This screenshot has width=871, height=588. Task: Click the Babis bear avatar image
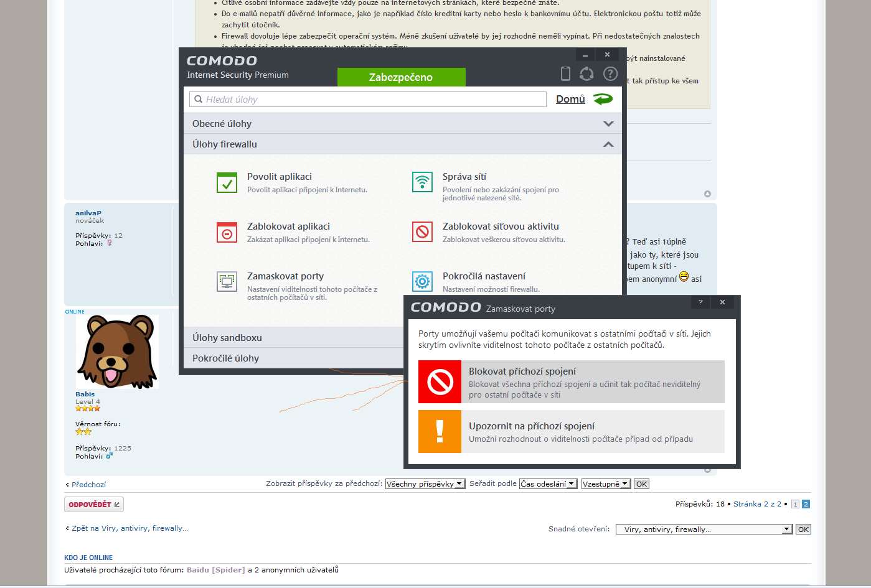pos(117,352)
